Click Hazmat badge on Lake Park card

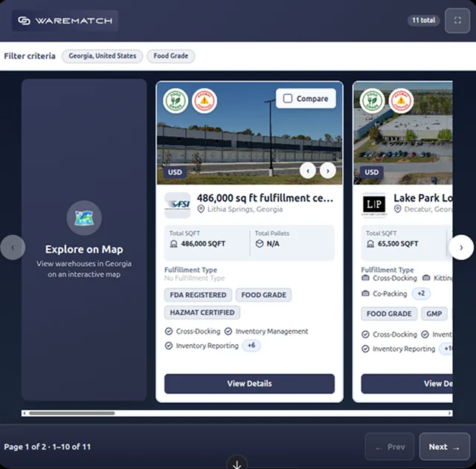tap(401, 101)
